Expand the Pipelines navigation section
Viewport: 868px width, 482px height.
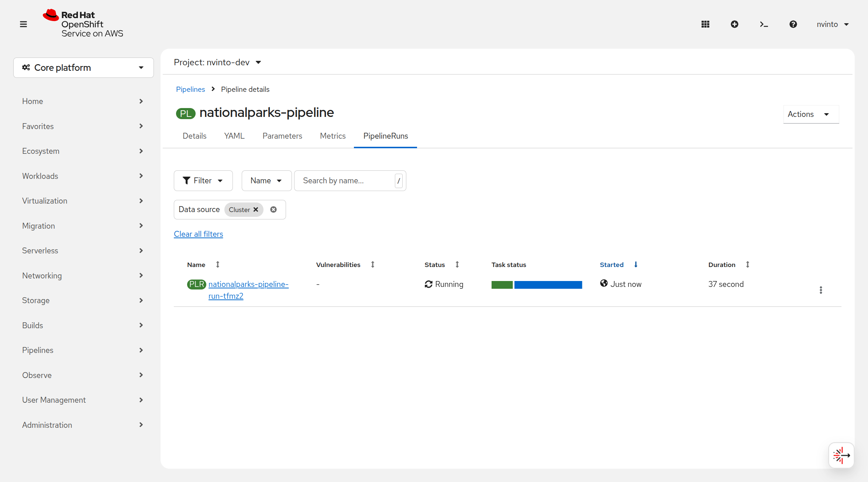83,350
